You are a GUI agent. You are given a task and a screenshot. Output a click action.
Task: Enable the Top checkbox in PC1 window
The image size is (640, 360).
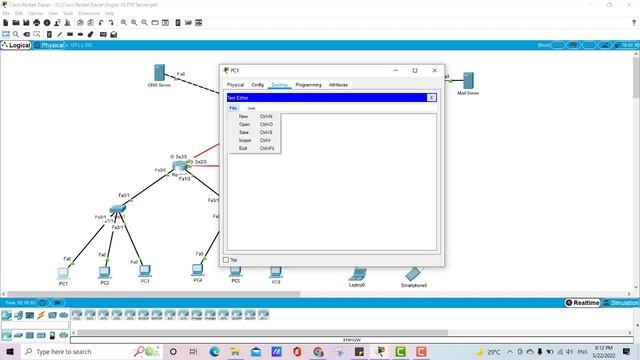click(x=226, y=260)
